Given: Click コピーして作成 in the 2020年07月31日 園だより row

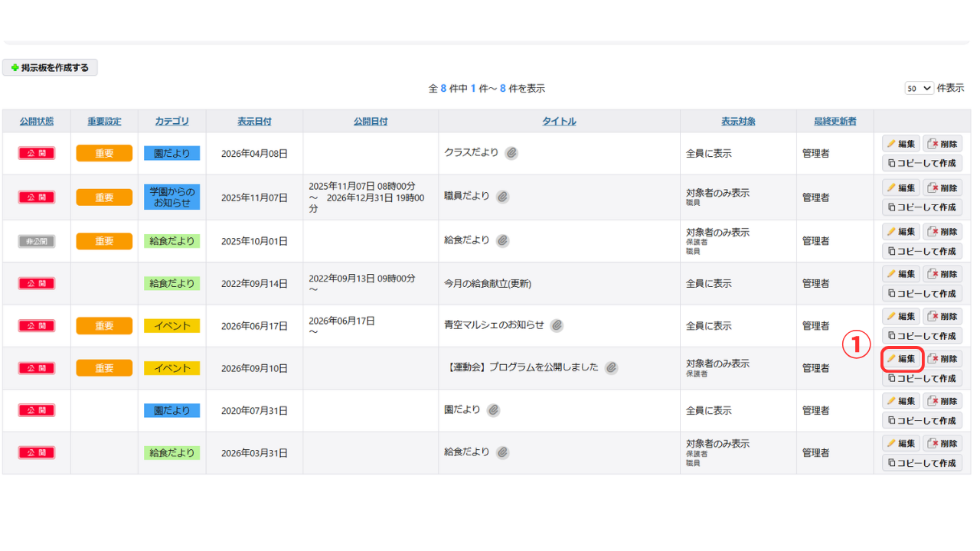Looking at the screenshot, I should [x=922, y=420].
